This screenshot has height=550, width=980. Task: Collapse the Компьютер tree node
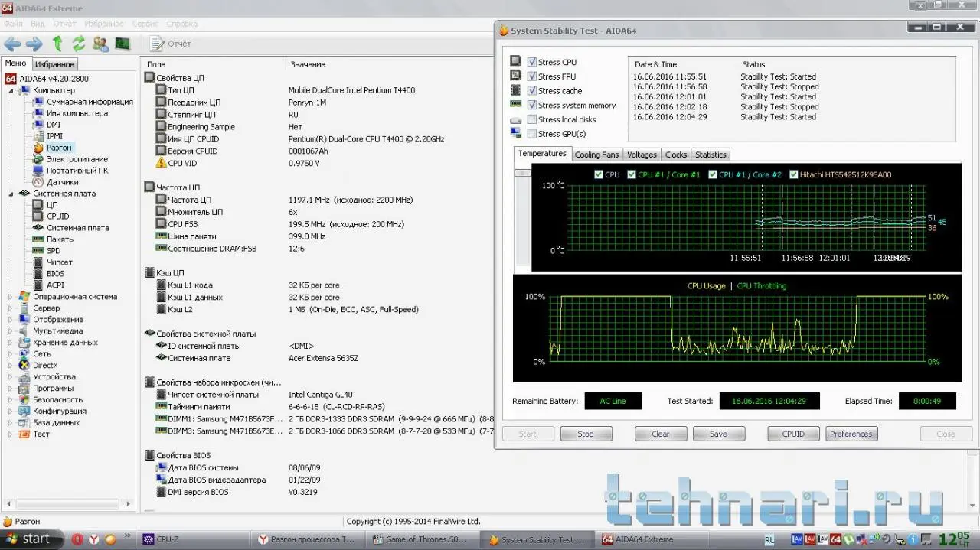point(11,90)
